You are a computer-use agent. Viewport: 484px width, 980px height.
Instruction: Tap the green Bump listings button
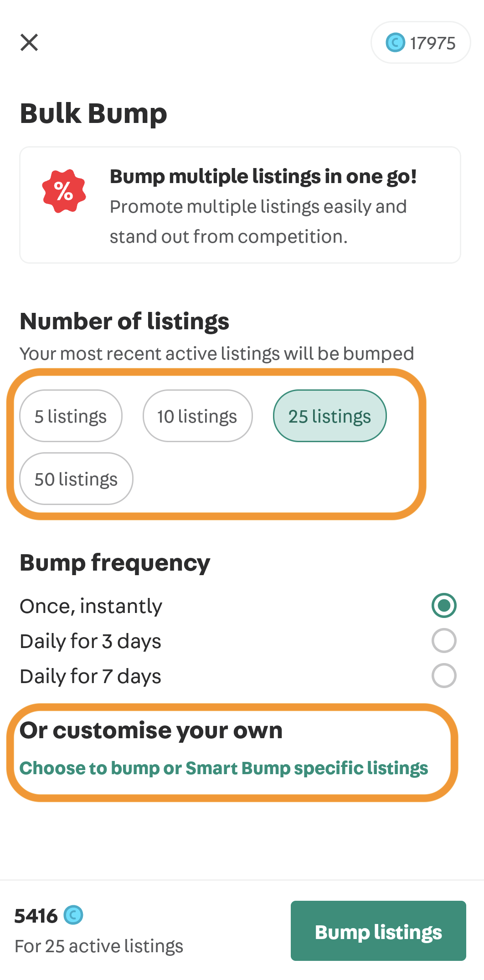pos(378,931)
